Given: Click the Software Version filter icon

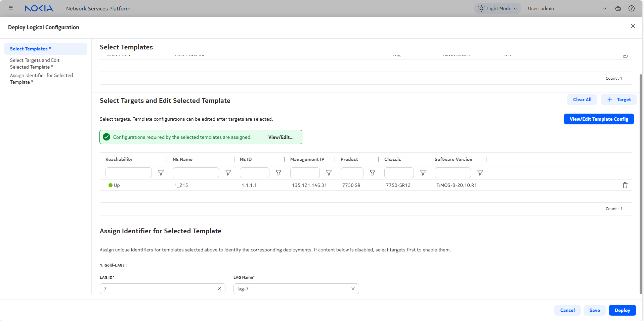Looking at the screenshot, I should pos(480,173).
